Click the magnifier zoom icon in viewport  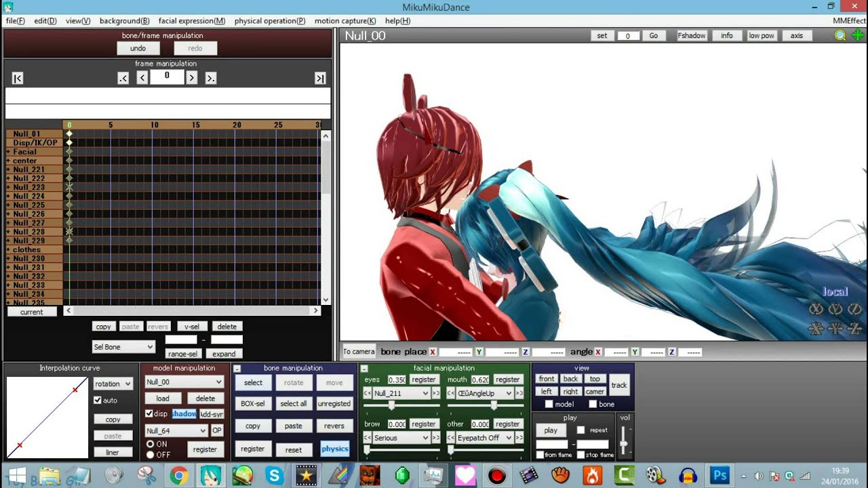(x=840, y=35)
